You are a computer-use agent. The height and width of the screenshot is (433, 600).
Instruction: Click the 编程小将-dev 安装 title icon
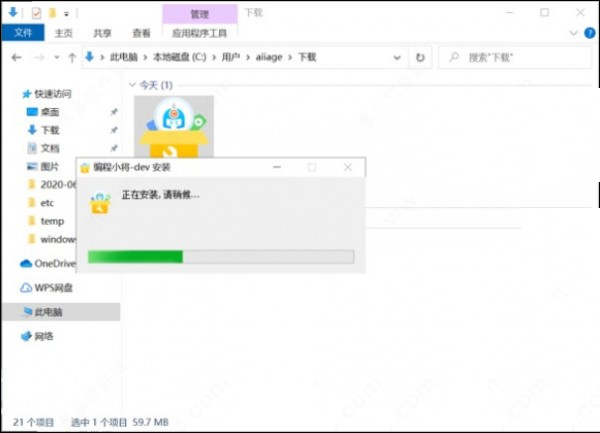(x=85, y=168)
